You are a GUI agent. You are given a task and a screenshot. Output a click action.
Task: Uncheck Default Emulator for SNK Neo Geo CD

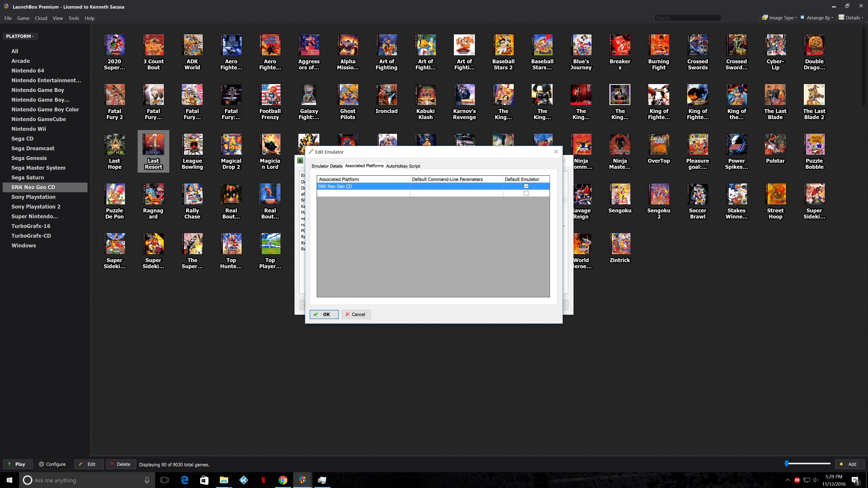[526, 186]
